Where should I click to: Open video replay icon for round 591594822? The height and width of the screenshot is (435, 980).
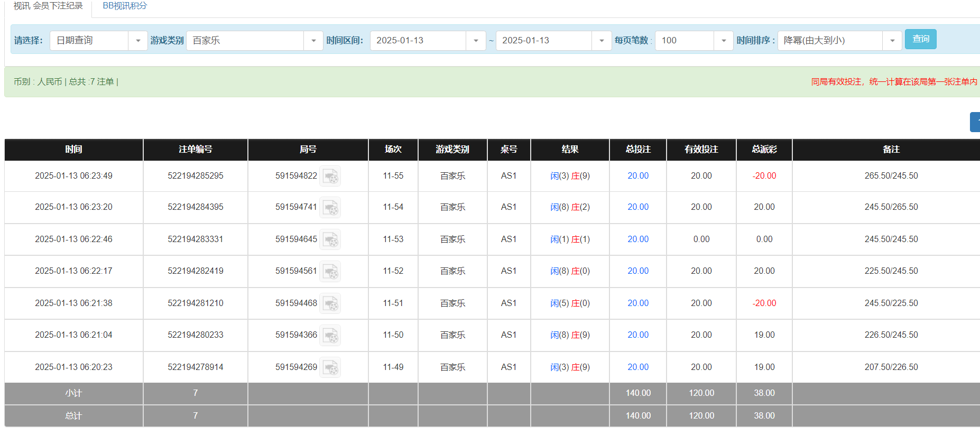tap(330, 176)
